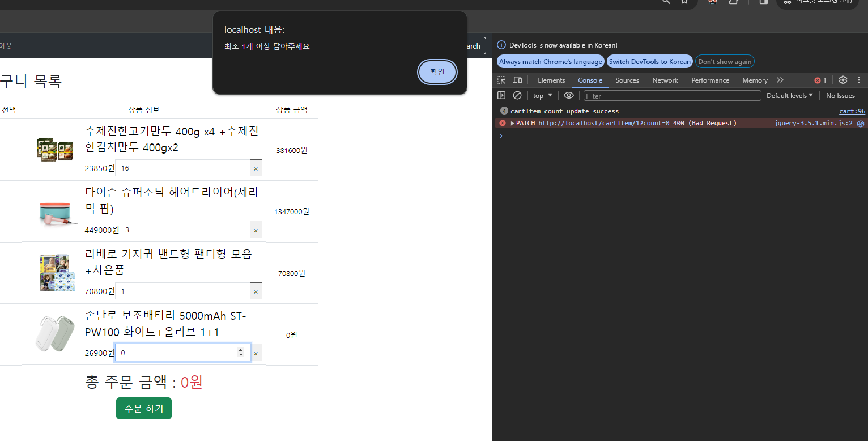Screen dimensions: 868x441
Task: Clear the console with the ban icon
Action: (x=517, y=95)
